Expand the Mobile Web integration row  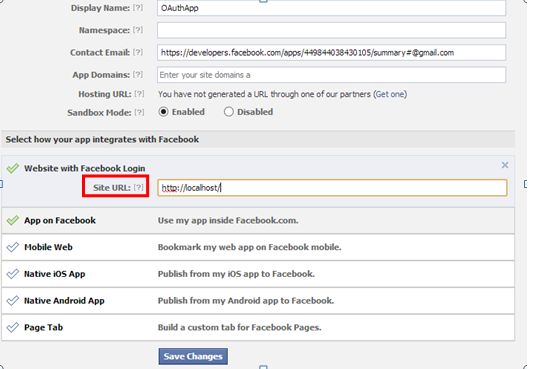258,247
